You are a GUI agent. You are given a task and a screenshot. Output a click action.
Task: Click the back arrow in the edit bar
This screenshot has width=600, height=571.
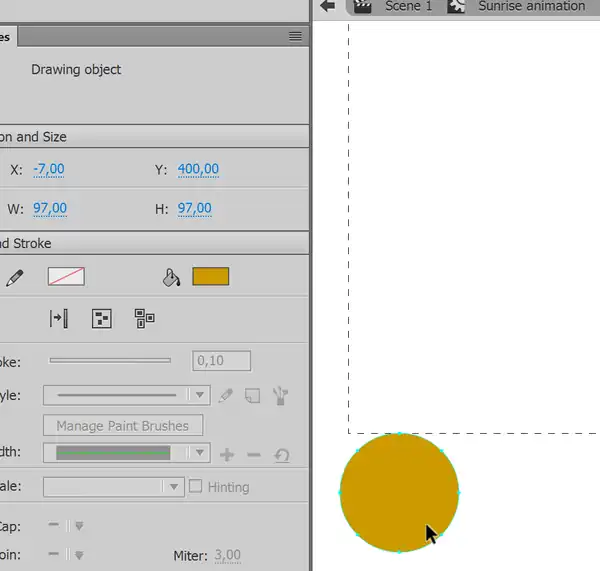coord(327,6)
